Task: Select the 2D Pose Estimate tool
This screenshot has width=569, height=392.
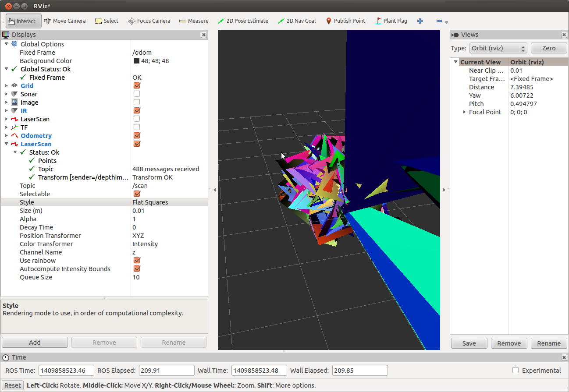Action: [243, 21]
